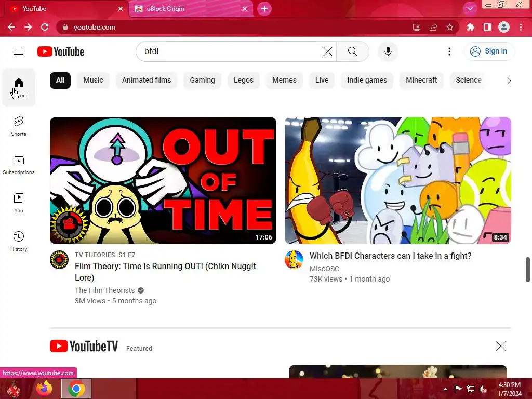The width and height of the screenshot is (532, 399).
Task: Visit the MiscOSC channel link
Action: [324, 269]
